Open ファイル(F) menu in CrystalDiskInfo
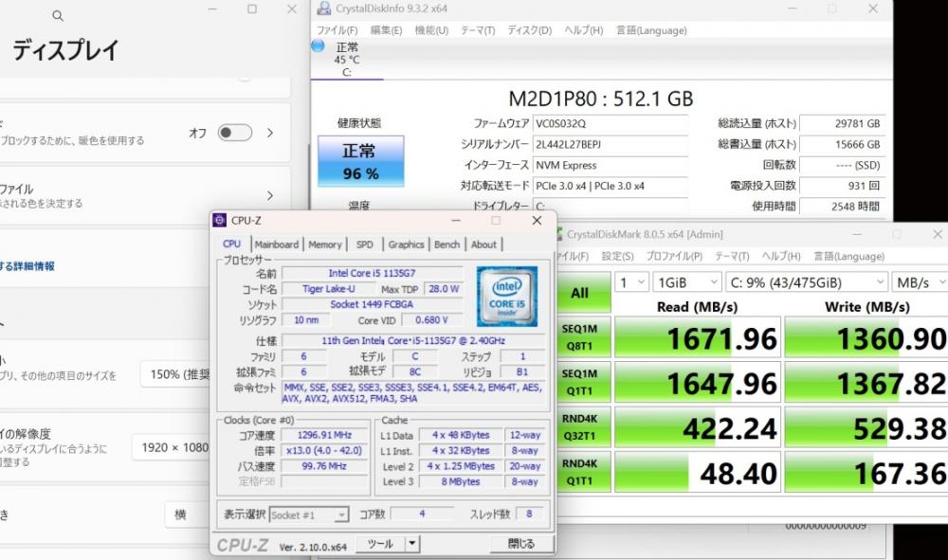 tap(337, 30)
